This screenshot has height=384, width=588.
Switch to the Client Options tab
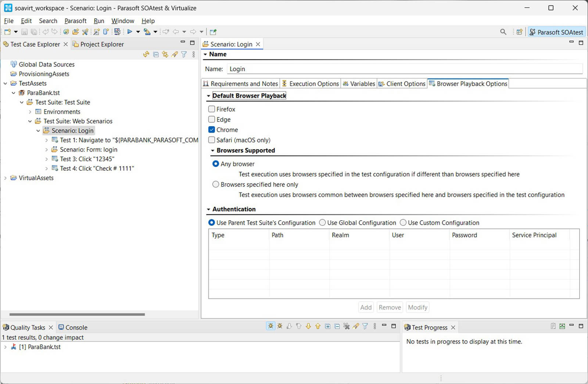tap(402, 84)
